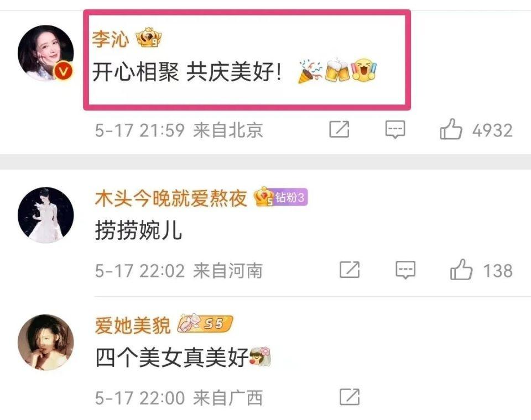Open 爱她美貌's profile picture
The height and width of the screenshot is (420, 531).
46,342
